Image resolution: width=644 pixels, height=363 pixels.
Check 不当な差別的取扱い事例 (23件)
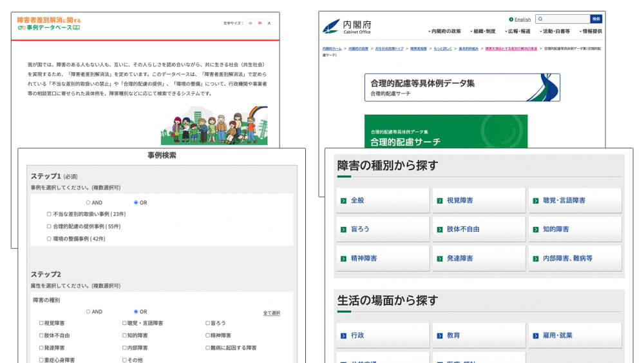tap(49, 214)
